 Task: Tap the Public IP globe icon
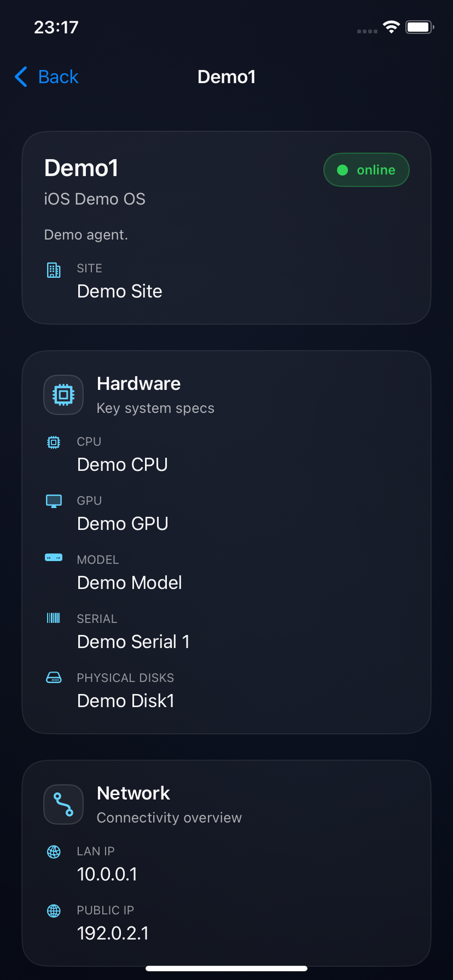tap(54, 911)
